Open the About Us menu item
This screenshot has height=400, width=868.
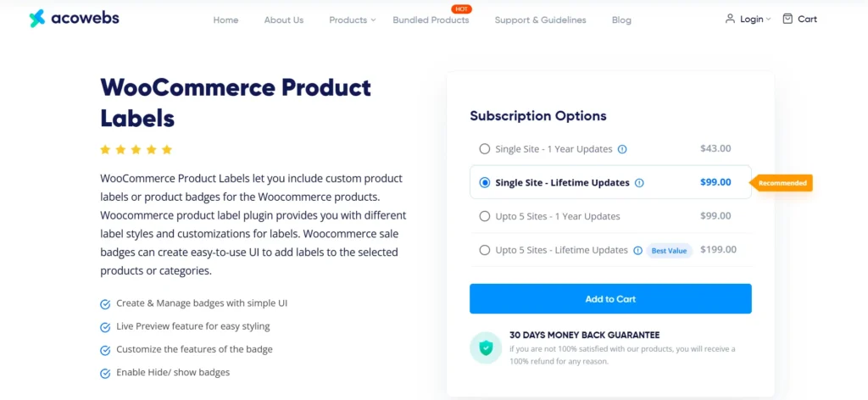coord(283,20)
